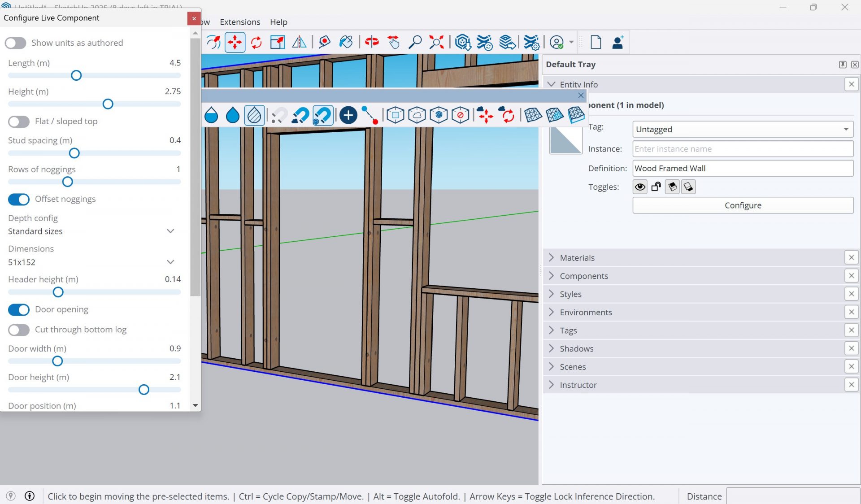Open the Dimensions dropdown showing 51x152

170,262
